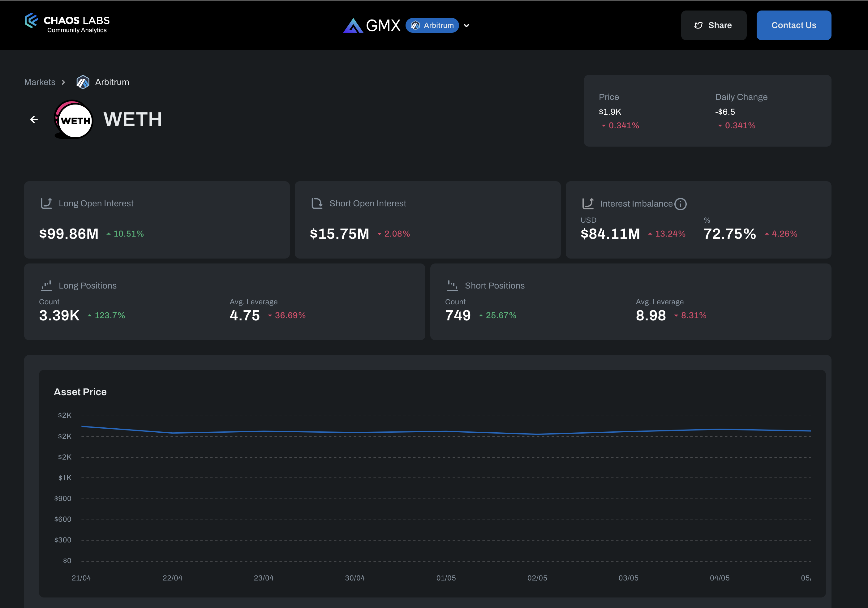This screenshot has width=868, height=608.
Task: Click the Short Open Interest icon
Action: point(317,203)
